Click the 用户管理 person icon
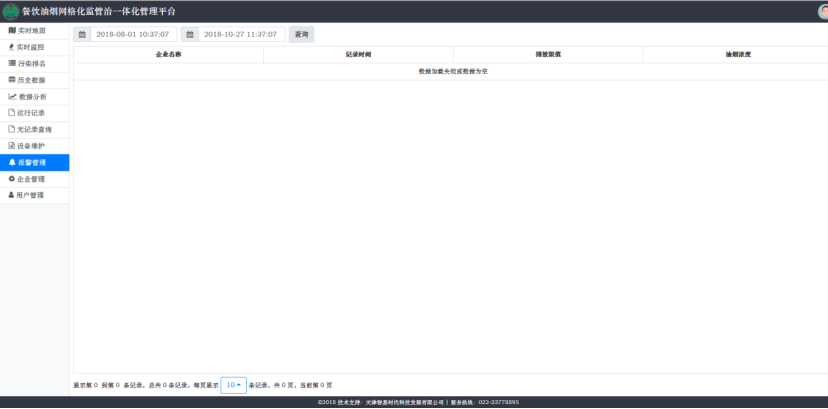This screenshot has height=409, width=828. coord(12,195)
